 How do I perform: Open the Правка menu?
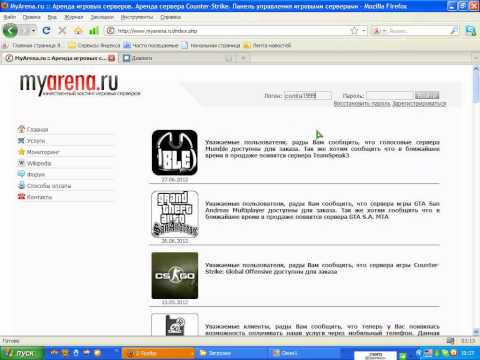click(32, 17)
